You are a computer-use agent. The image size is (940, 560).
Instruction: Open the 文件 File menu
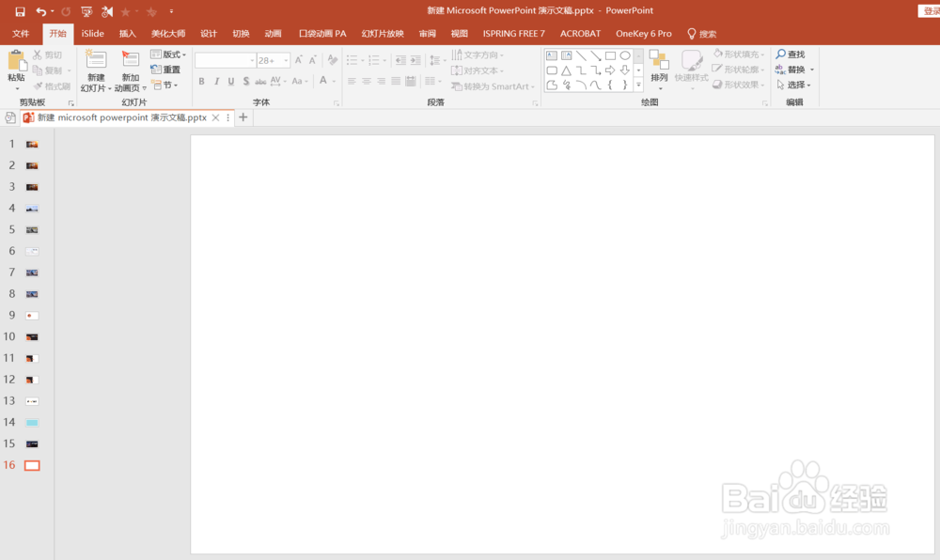[x=21, y=34]
